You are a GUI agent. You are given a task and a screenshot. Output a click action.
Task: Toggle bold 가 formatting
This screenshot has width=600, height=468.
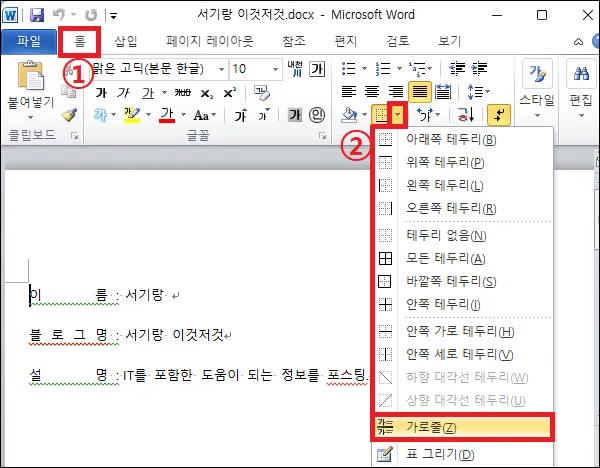pos(101,93)
